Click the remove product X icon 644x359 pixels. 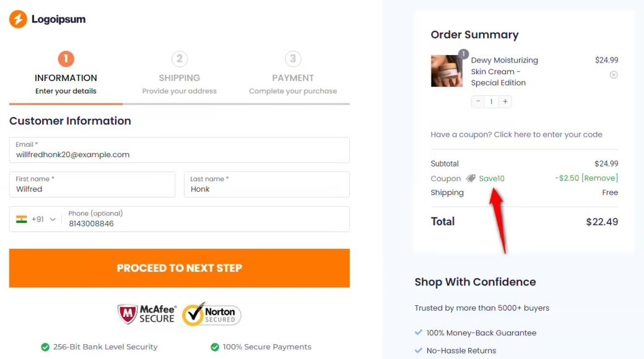pyautogui.click(x=614, y=74)
